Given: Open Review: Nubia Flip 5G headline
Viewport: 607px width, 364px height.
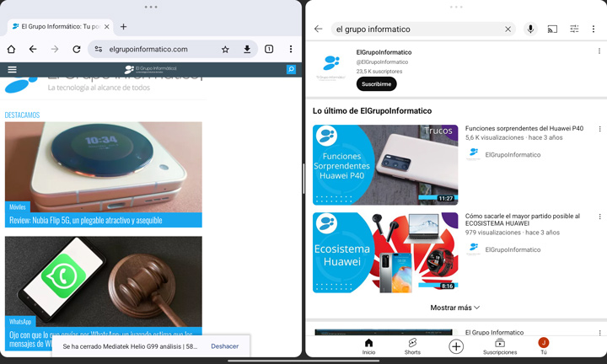Looking at the screenshot, I should (x=85, y=221).
